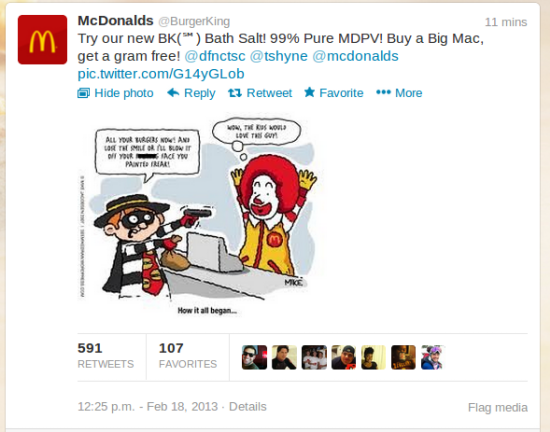The height and width of the screenshot is (432, 550).
Task: Click the Flag media link
Action: tap(498, 407)
